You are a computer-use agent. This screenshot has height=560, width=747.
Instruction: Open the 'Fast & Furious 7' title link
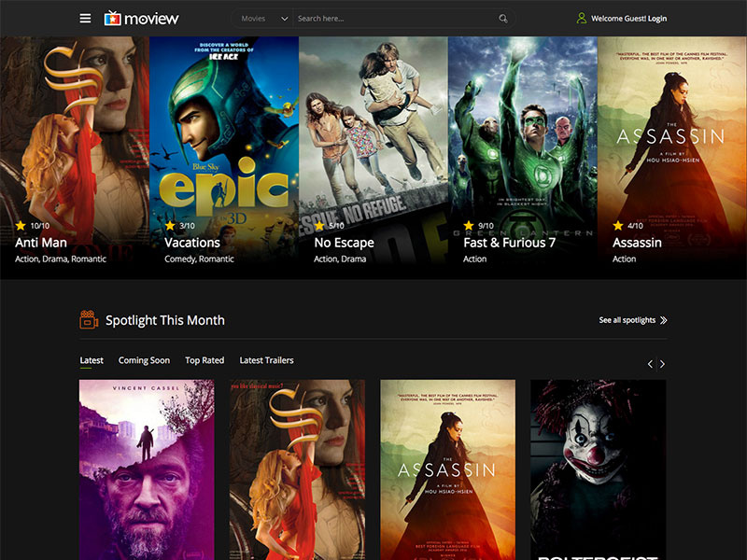(510, 243)
